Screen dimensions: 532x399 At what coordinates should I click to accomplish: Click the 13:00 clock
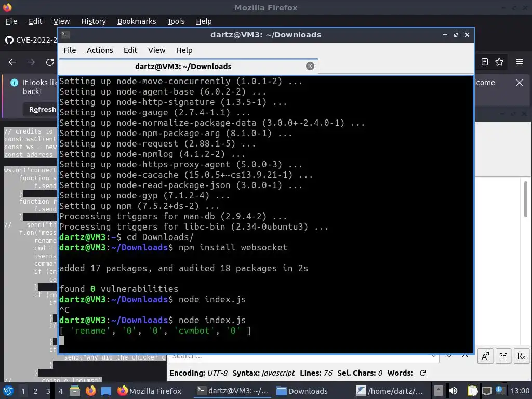coord(520,391)
